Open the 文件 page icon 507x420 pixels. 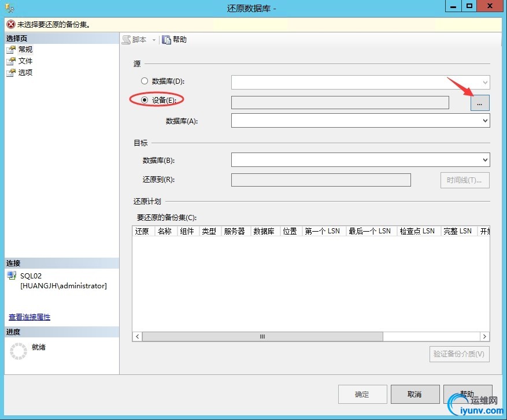(11, 61)
